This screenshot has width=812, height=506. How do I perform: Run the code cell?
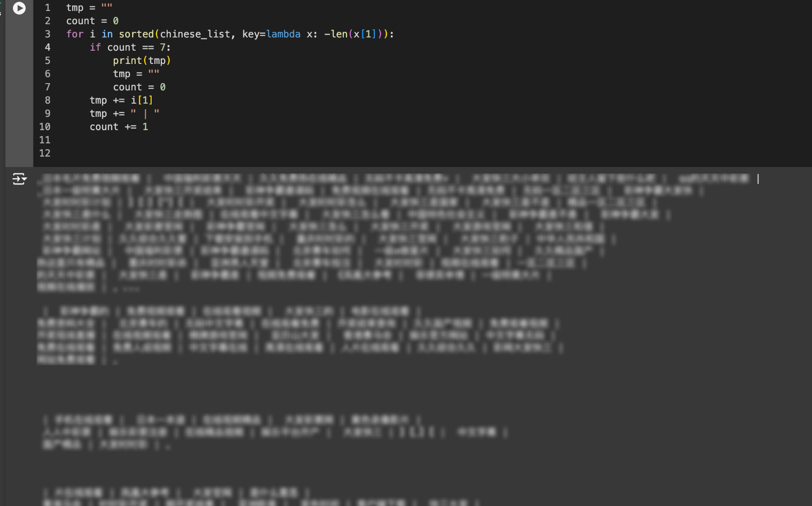pos(19,8)
